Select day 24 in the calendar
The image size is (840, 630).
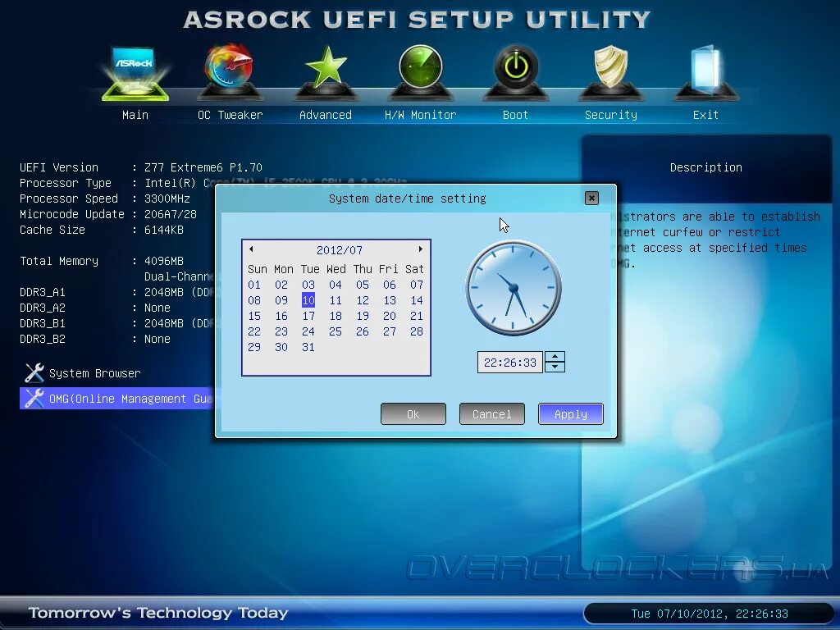tap(308, 331)
